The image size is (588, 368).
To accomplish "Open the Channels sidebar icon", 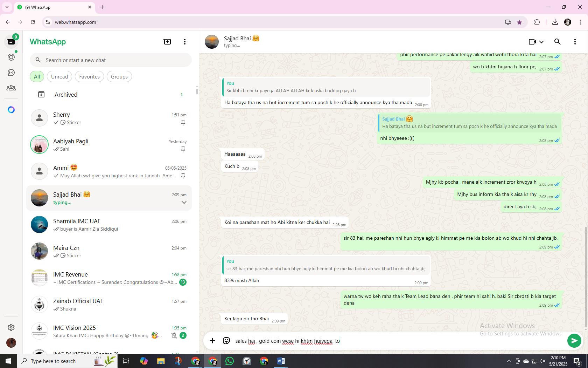I will coord(11,73).
